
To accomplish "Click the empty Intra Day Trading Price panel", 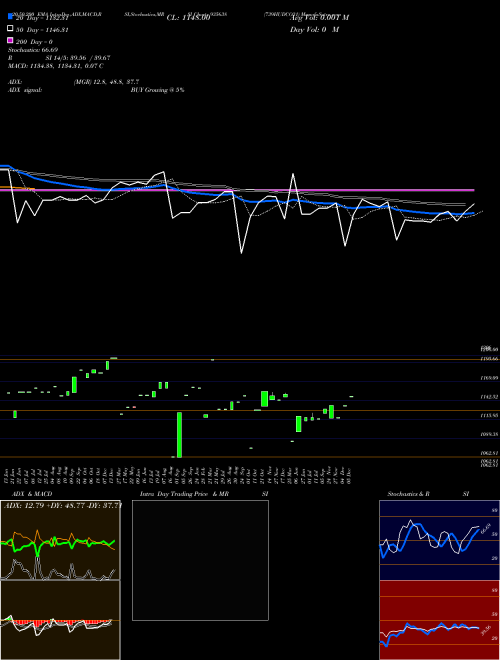I will [200, 560].
